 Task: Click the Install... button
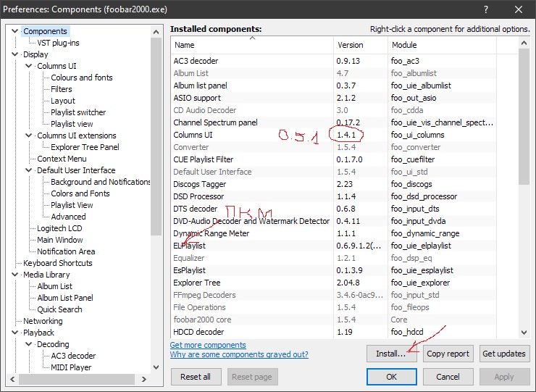pos(391,354)
